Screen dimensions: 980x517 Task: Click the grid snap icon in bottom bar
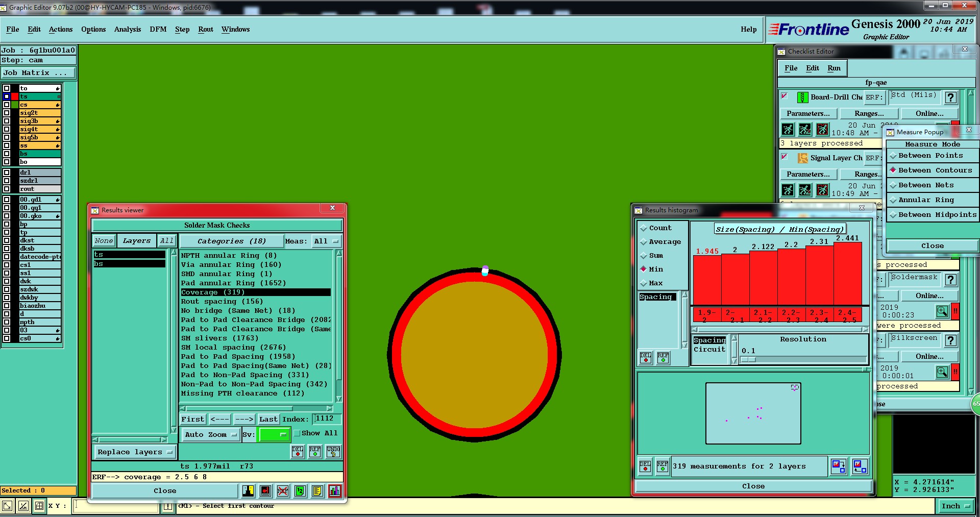39,506
